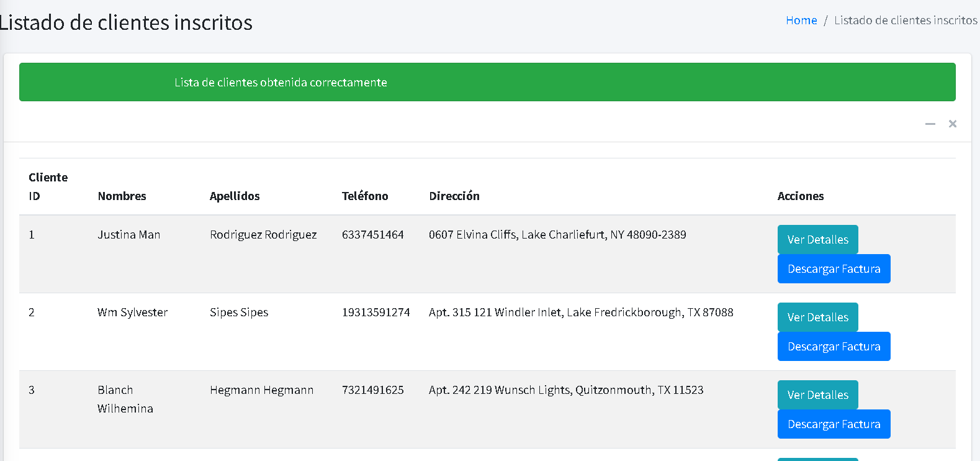Click the Listado de clientes inscritos breadcrumb
This screenshot has height=461, width=980.
tap(906, 20)
